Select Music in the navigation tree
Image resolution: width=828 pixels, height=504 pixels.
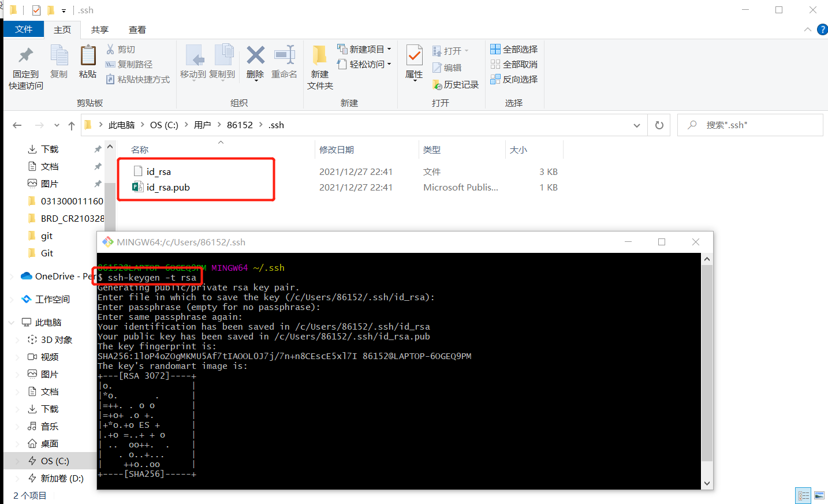(x=50, y=426)
